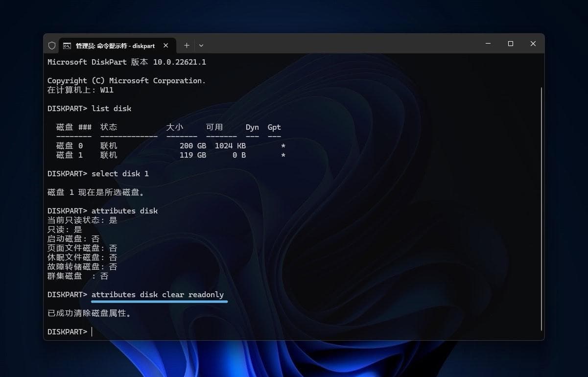Click the '只读: 是' line
The height and width of the screenshot is (377, 588).
coord(65,230)
